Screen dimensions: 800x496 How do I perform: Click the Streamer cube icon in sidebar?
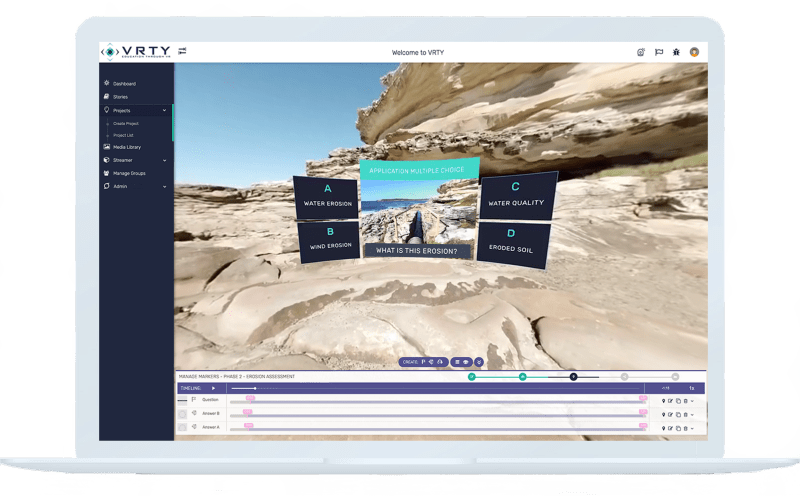click(107, 160)
